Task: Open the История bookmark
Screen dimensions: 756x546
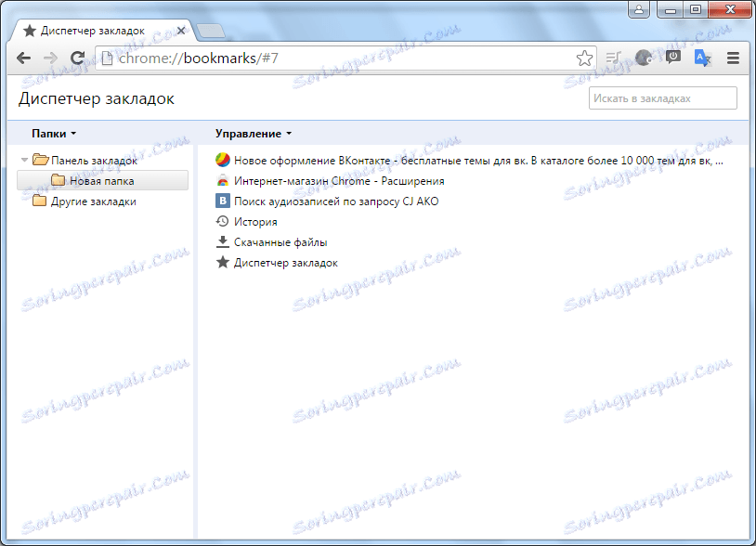Action: click(x=255, y=222)
